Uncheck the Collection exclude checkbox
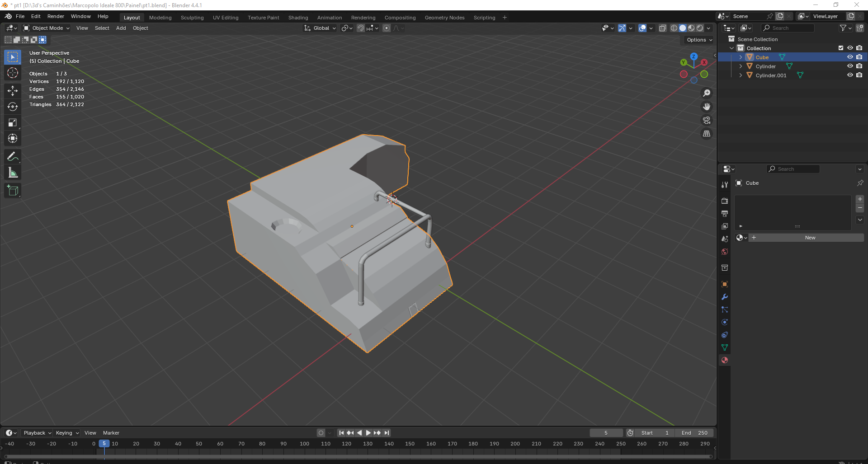 (841, 48)
